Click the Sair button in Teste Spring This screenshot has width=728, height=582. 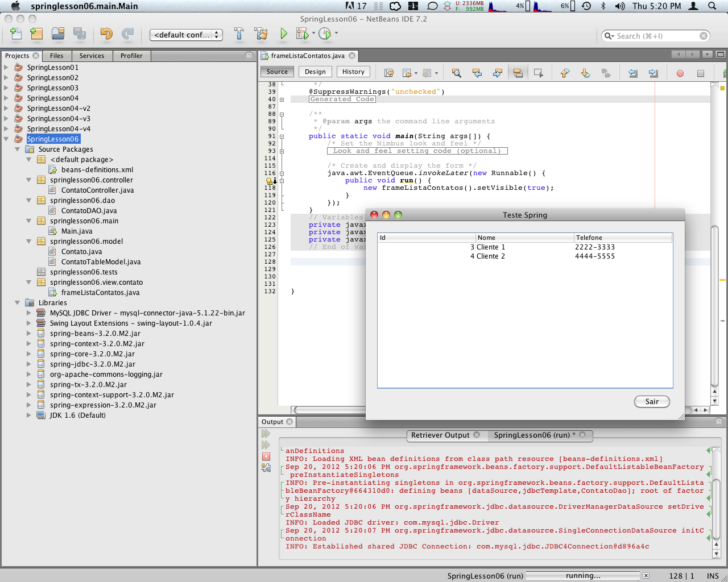(652, 401)
